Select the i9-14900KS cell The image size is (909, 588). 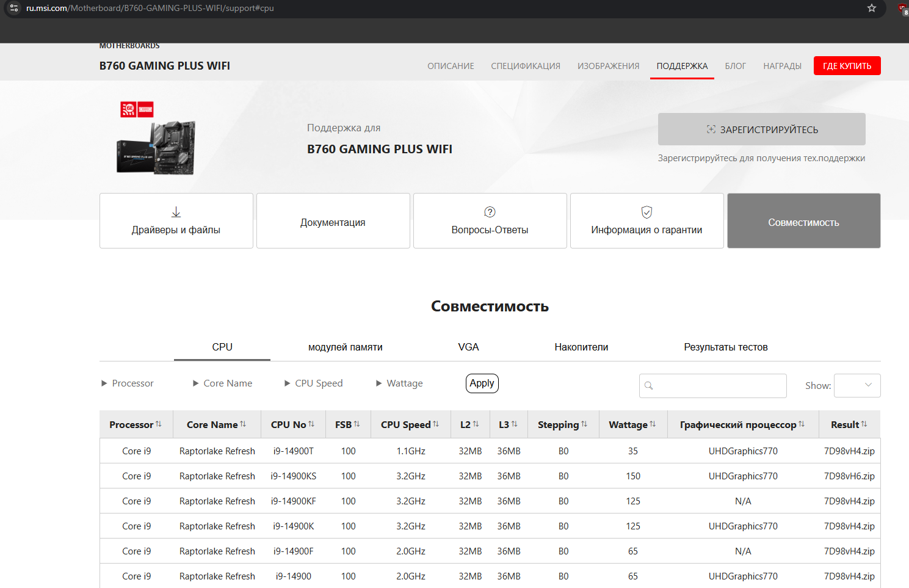[294, 476]
